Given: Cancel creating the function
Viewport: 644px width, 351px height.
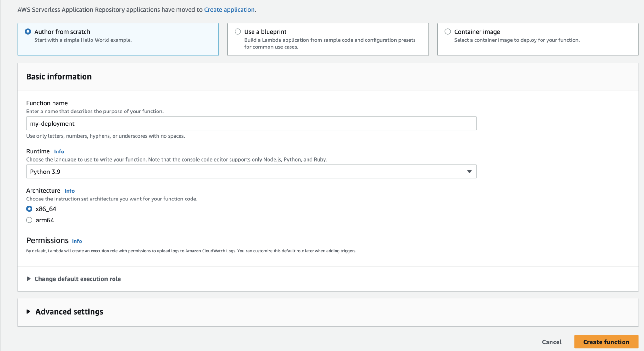Looking at the screenshot, I should [552, 342].
